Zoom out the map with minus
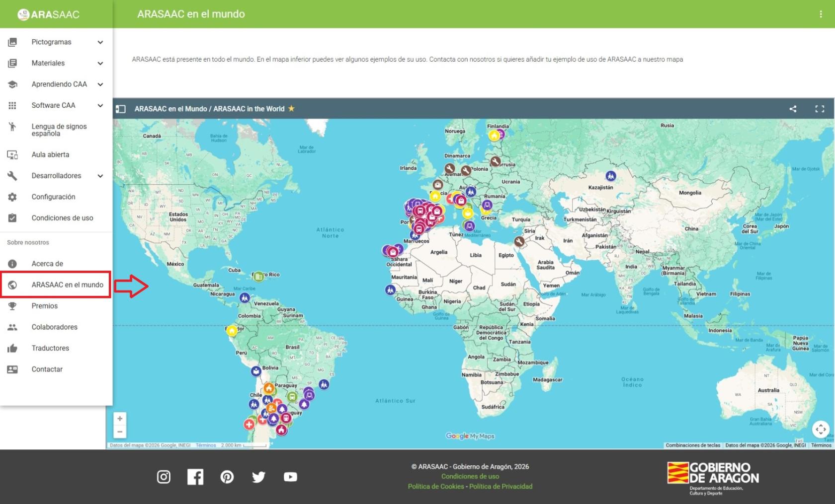 (120, 432)
